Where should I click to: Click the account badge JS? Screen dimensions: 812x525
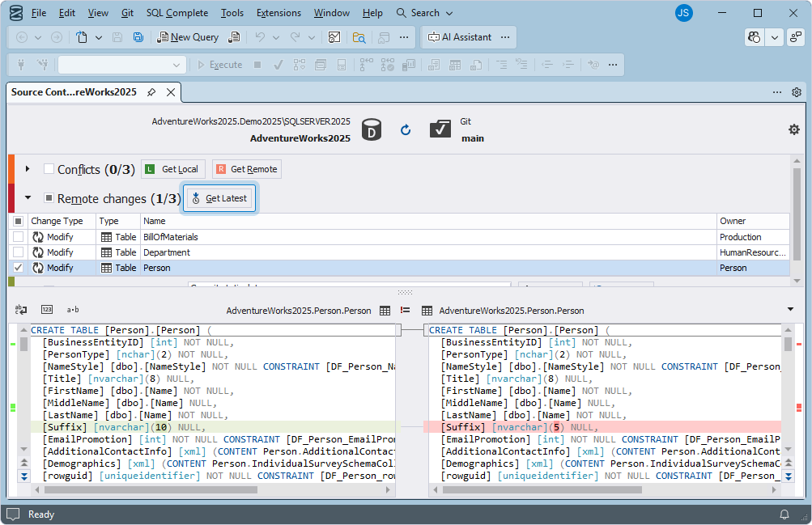click(683, 13)
